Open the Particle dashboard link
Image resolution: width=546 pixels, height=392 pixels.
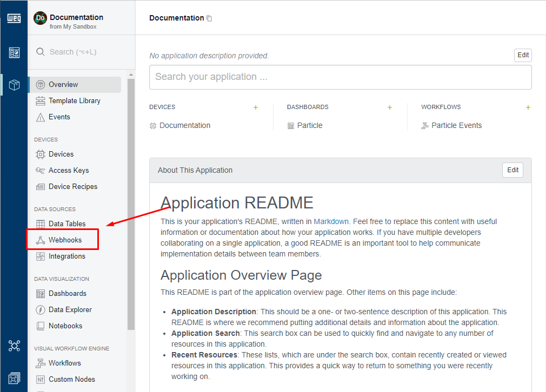click(310, 126)
